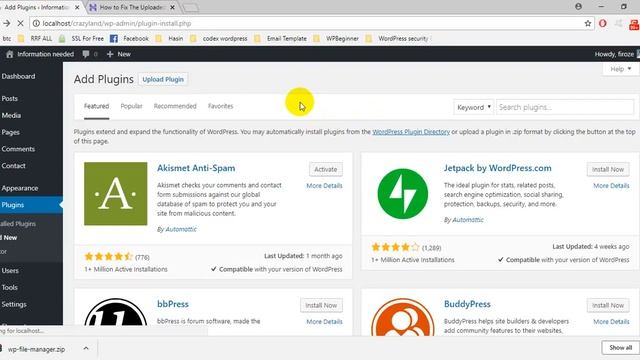
Task: Click the Jetpack plugin logo
Action: 403,193
